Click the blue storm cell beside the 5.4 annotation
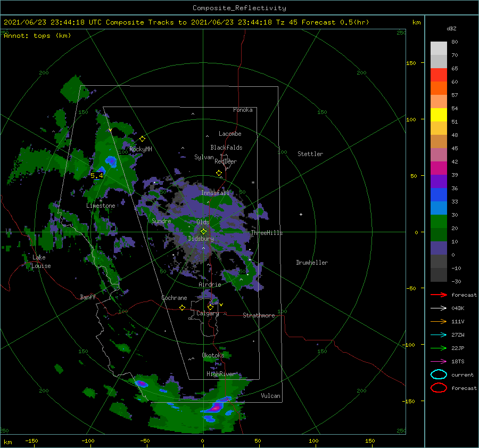The height and width of the screenshot is (448, 479). [x=101, y=170]
